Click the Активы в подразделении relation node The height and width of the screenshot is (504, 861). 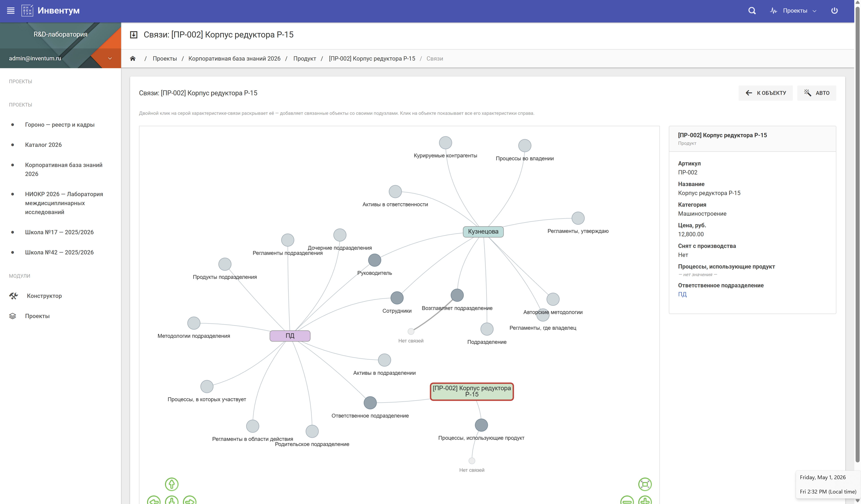point(384,360)
